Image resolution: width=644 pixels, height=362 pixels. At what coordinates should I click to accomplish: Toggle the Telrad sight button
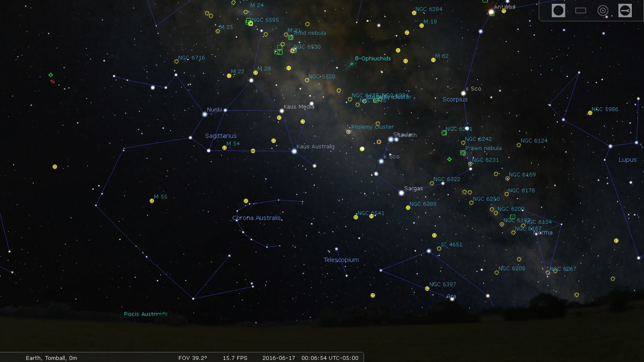click(603, 11)
